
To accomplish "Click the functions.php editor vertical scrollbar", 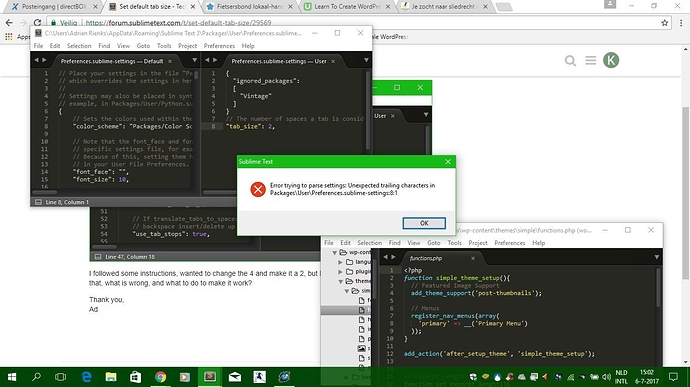I will tap(659, 288).
